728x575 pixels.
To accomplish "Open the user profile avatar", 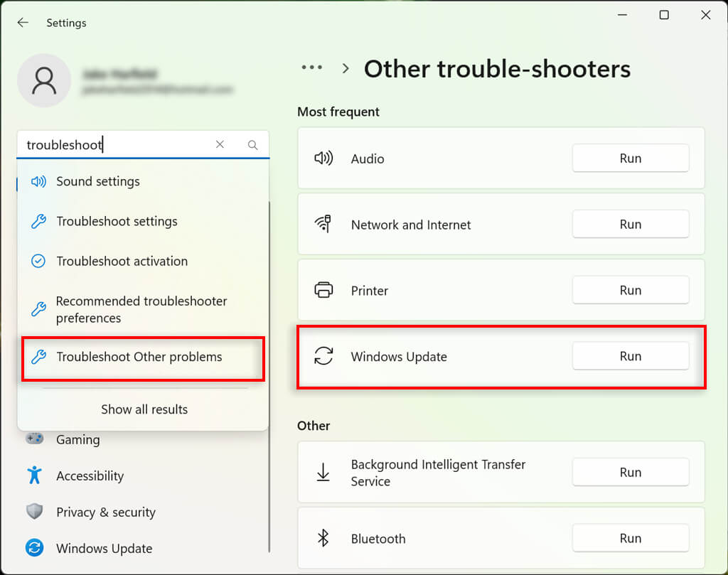I will point(44,80).
